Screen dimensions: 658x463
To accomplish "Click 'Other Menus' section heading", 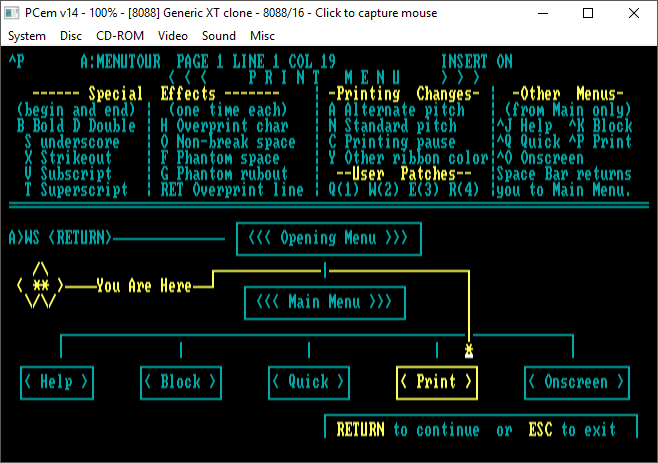I will tap(569, 94).
